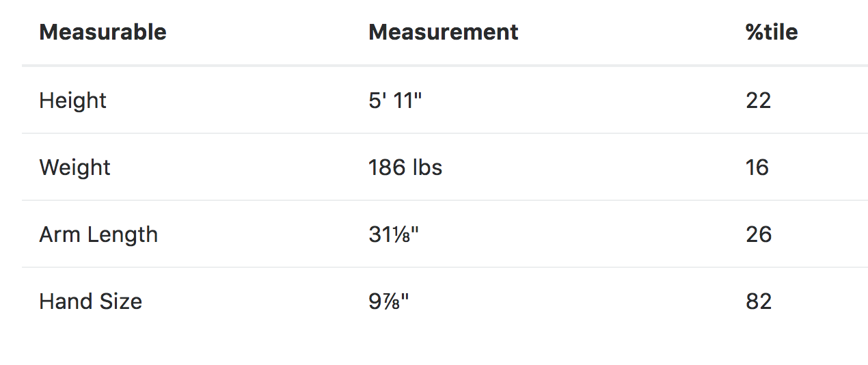Viewport: 868px width, 365px height.
Task: Click the Hand Size percentile 82
Action: (759, 301)
